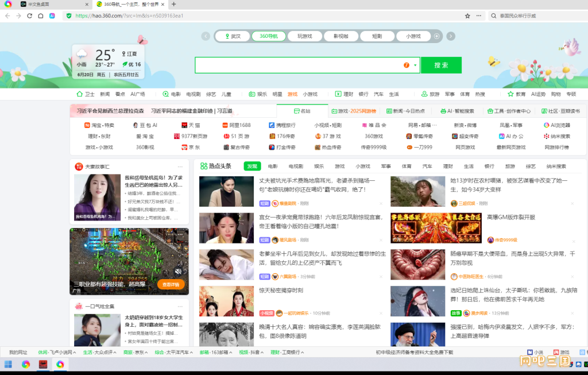Select the 名站 sites tab
The width and height of the screenshot is (588, 375).
click(x=302, y=111)
